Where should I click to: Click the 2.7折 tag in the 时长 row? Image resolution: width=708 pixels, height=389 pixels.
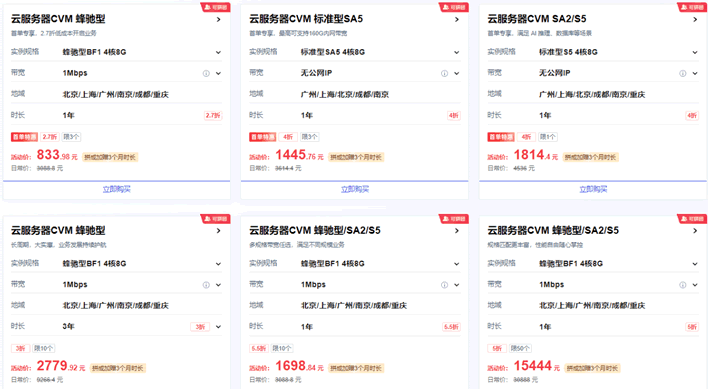click(213, 116)
